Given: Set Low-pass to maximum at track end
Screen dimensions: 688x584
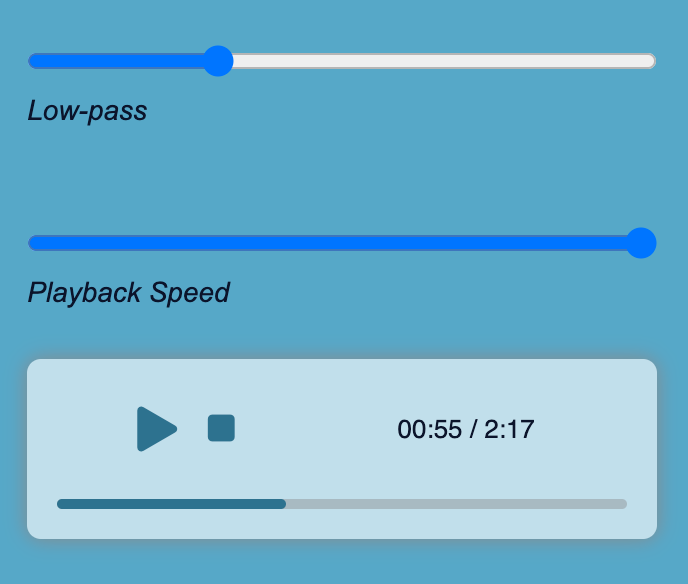Looking at the screenshot, I should (x=651, y=61).
